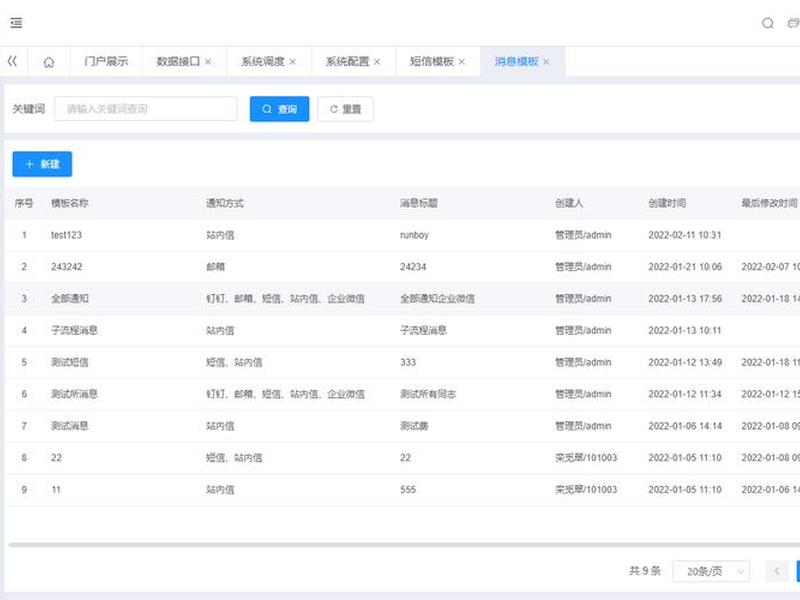
Task: Click the 模板名称 column header
Action: point(70,203)
